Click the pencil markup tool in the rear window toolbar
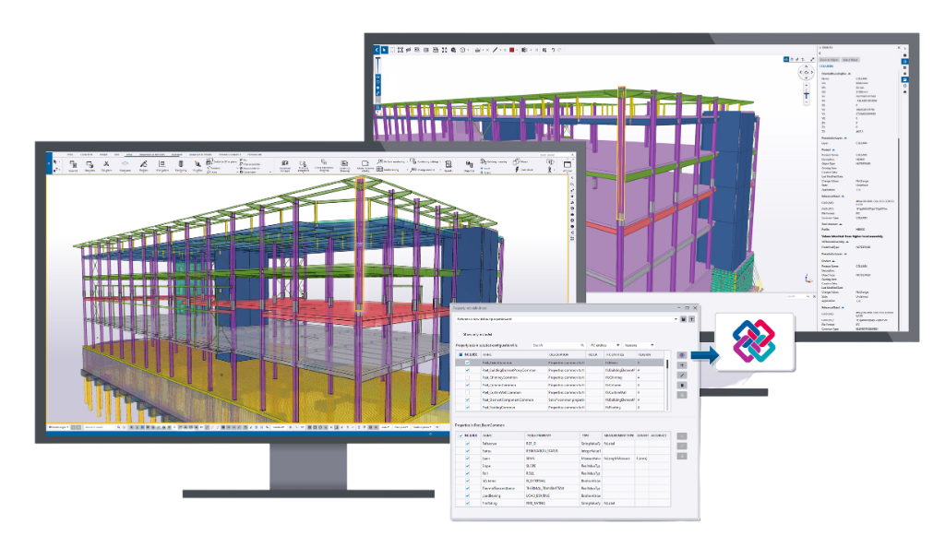 click(x=495, y=50)
